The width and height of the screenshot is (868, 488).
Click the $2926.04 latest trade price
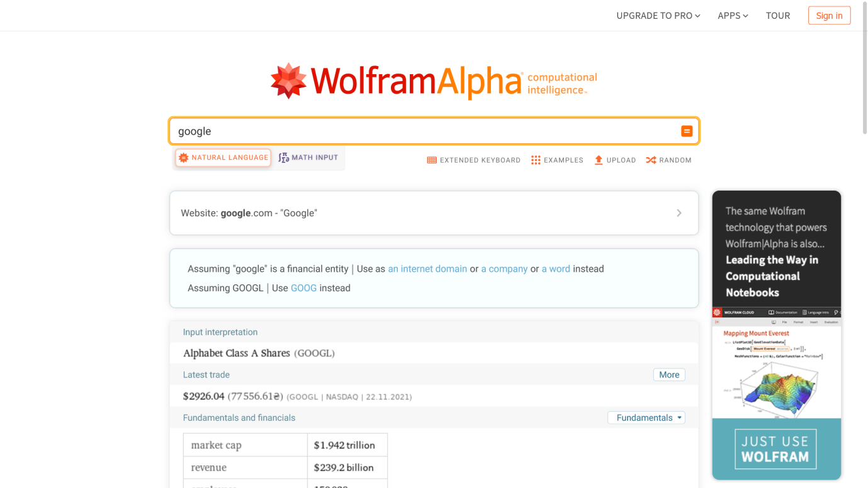203,396
